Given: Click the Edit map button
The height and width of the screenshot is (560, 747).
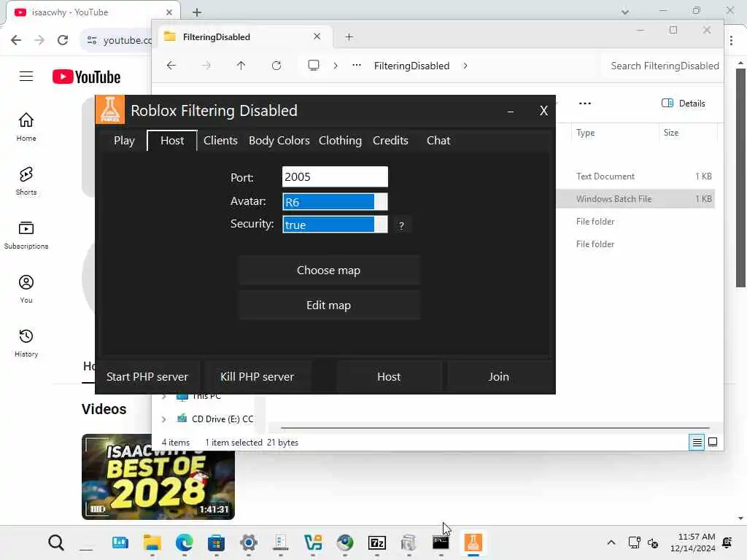Looking at the screenshot, I should (329, 306).
